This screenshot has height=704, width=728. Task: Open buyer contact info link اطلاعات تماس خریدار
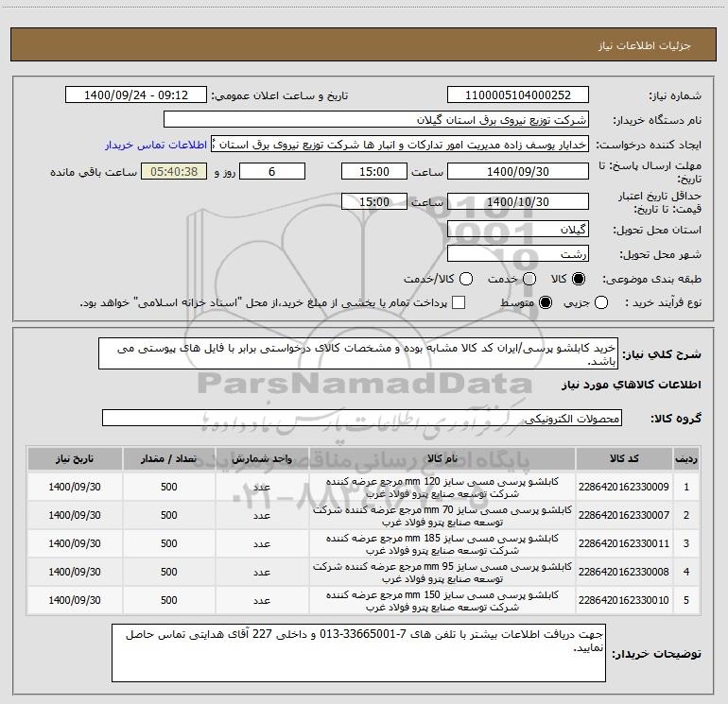coord(156,145)
